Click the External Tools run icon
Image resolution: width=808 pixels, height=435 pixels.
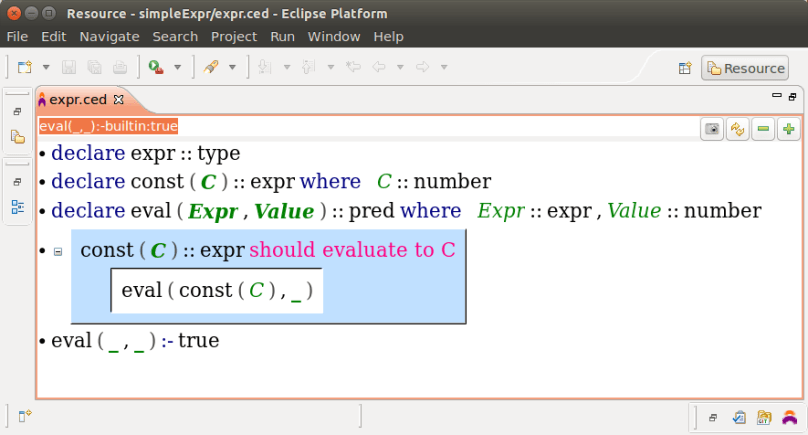(155, 67)
